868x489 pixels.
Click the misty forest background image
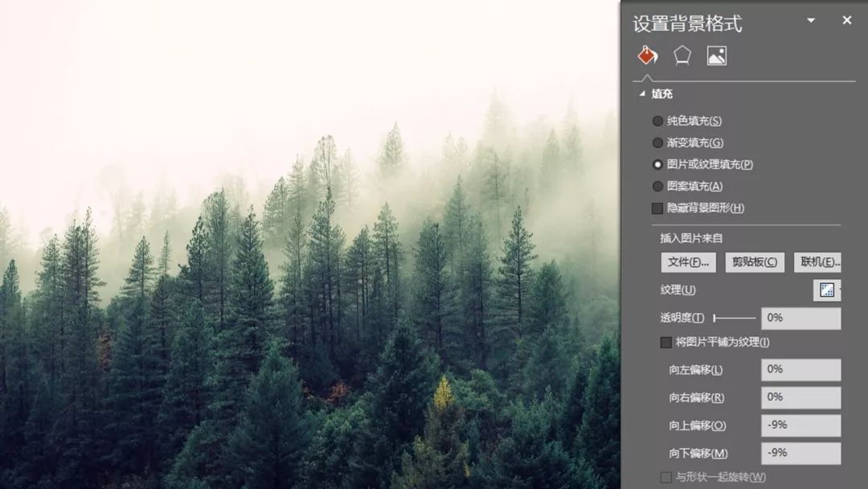[310, 244]
